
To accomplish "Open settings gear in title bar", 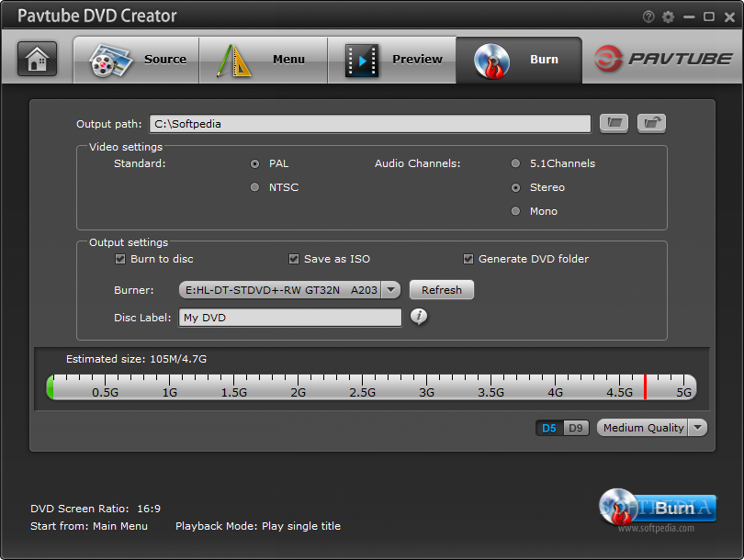I will tap(668, 17).
